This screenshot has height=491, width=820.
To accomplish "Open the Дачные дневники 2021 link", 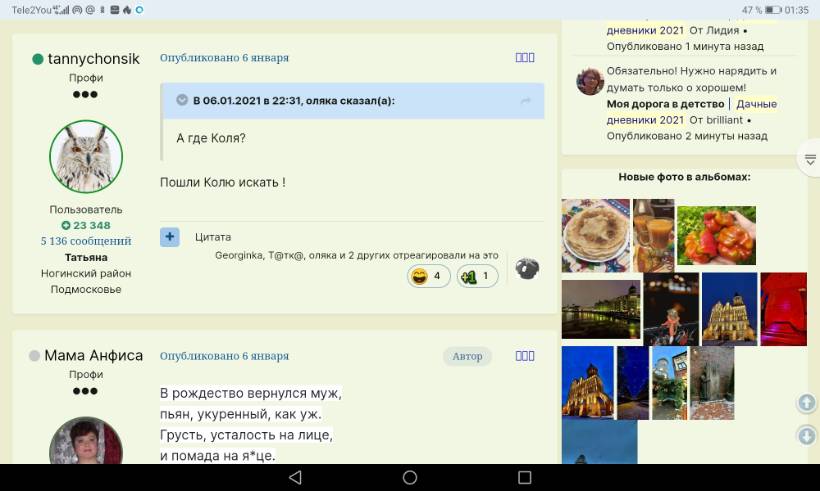I will pyautogui.click(x=692, y=112).
